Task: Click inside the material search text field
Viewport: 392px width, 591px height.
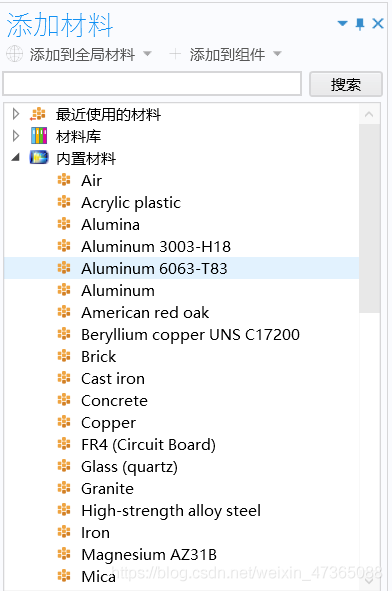Action: [152, 84]
